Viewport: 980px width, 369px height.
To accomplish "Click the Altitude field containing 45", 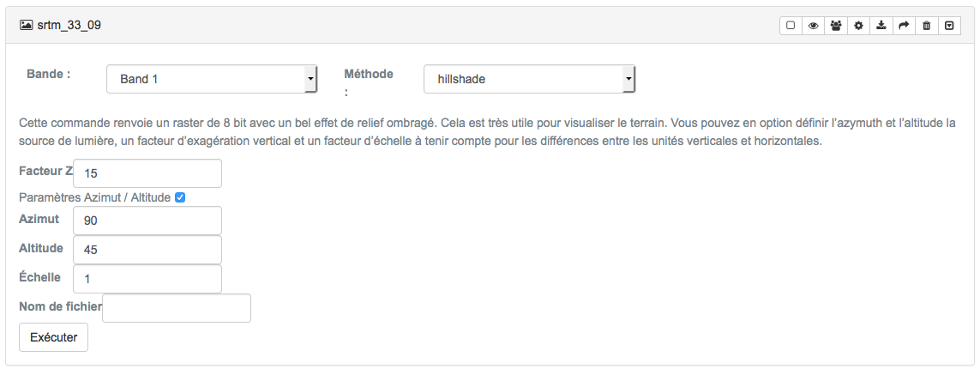I will pos(147,250).
